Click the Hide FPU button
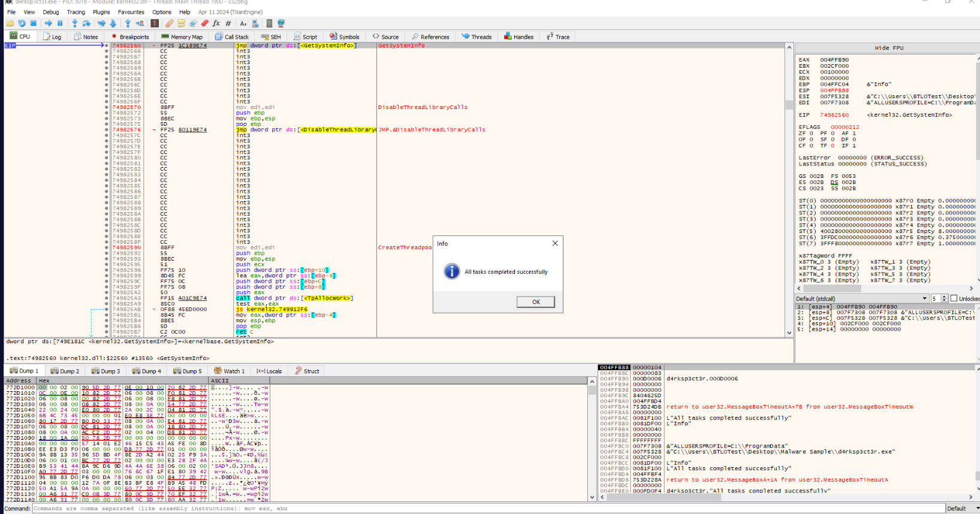The image size is (980, 514). 888,48
